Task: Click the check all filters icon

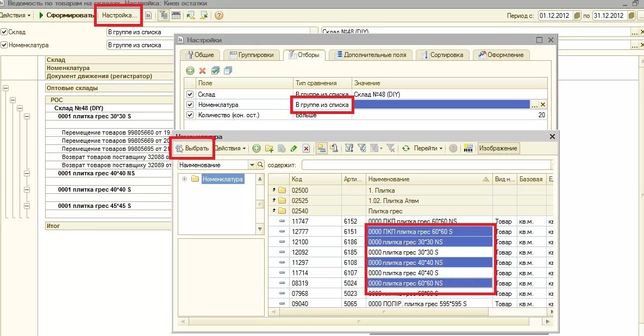Action: click(215, 71)
